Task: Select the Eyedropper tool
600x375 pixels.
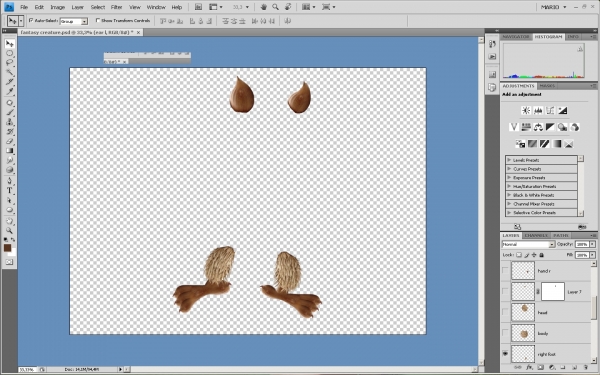Action: coord(9,91)
